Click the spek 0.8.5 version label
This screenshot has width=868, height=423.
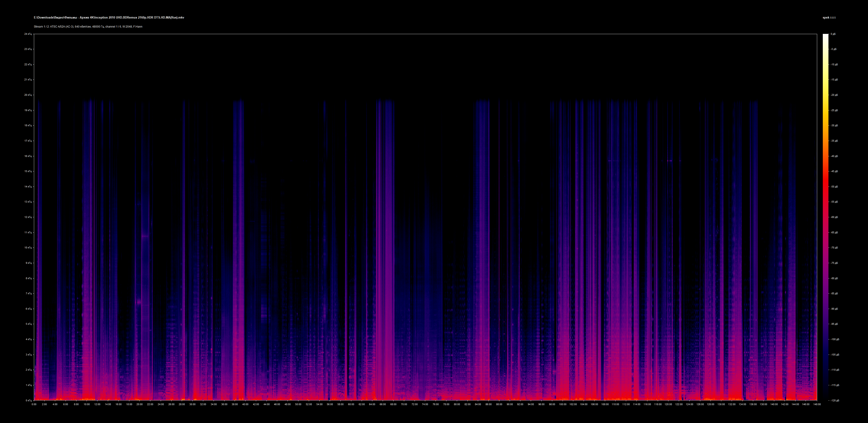[x=829, y=18]
